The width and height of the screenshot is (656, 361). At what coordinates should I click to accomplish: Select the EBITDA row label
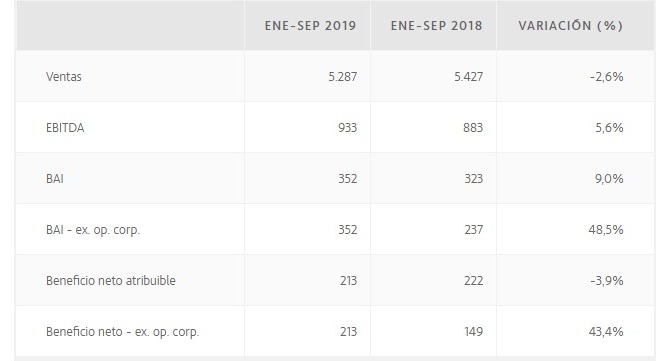[65, 128]
